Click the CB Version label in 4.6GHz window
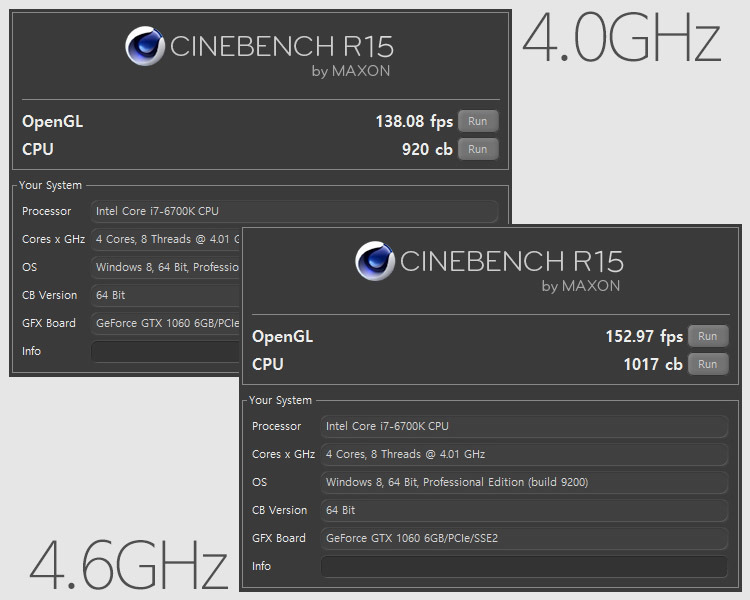The width and height of the screenshot is (750, 600). [x=279, y=510]
